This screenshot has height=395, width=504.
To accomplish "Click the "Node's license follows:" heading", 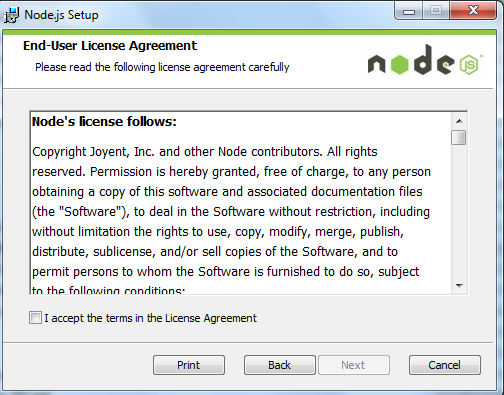I will 104,122.
